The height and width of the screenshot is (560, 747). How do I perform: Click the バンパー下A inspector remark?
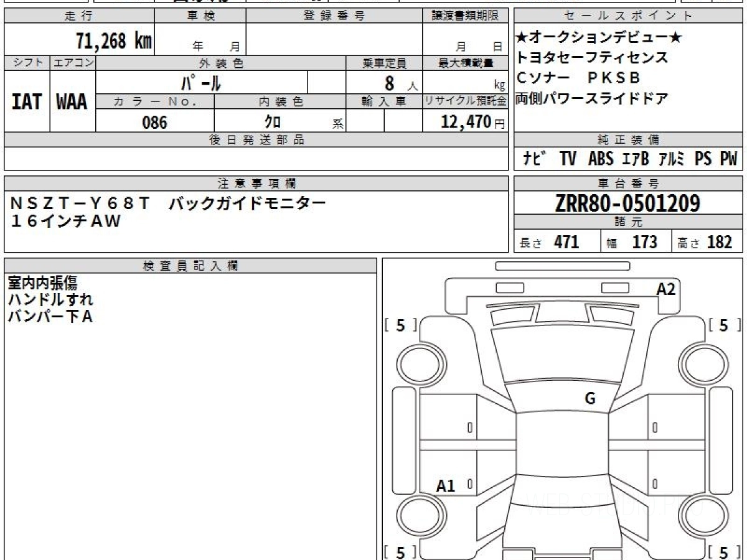click(x=50, y=316)
